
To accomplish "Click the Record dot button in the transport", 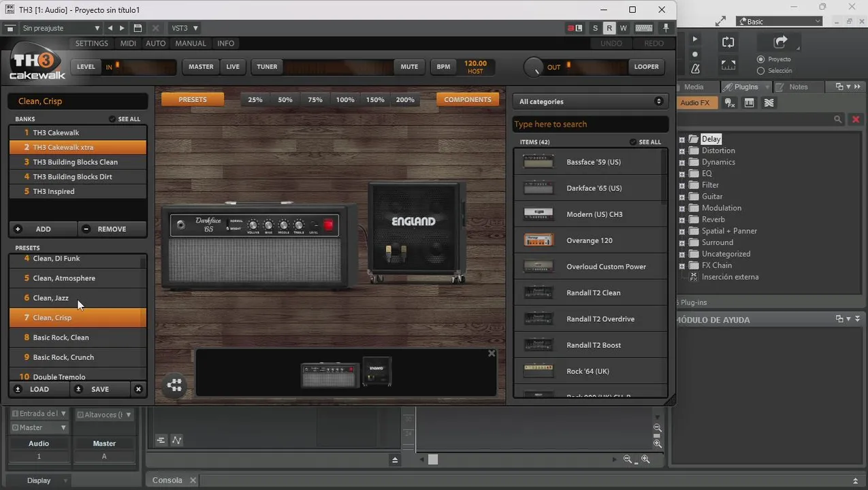I will click(695, 54).
